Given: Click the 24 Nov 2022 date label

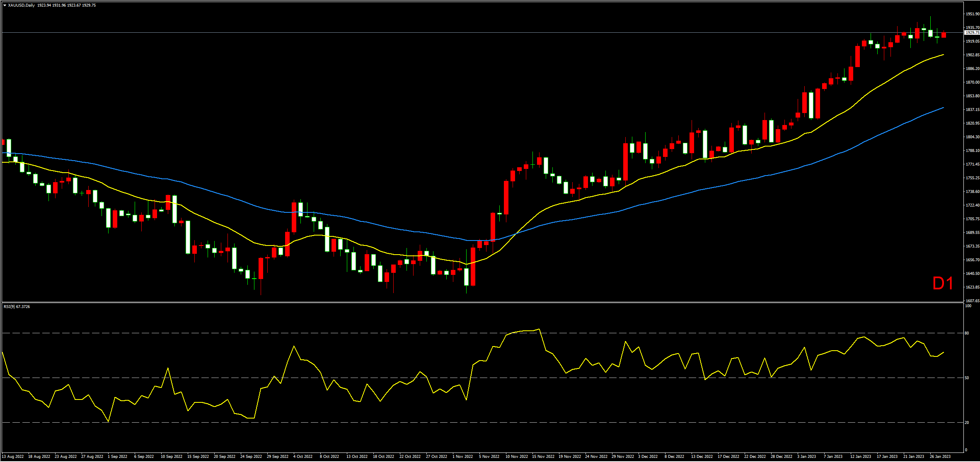Looking at the screenshot, I should tap(596, 457).
